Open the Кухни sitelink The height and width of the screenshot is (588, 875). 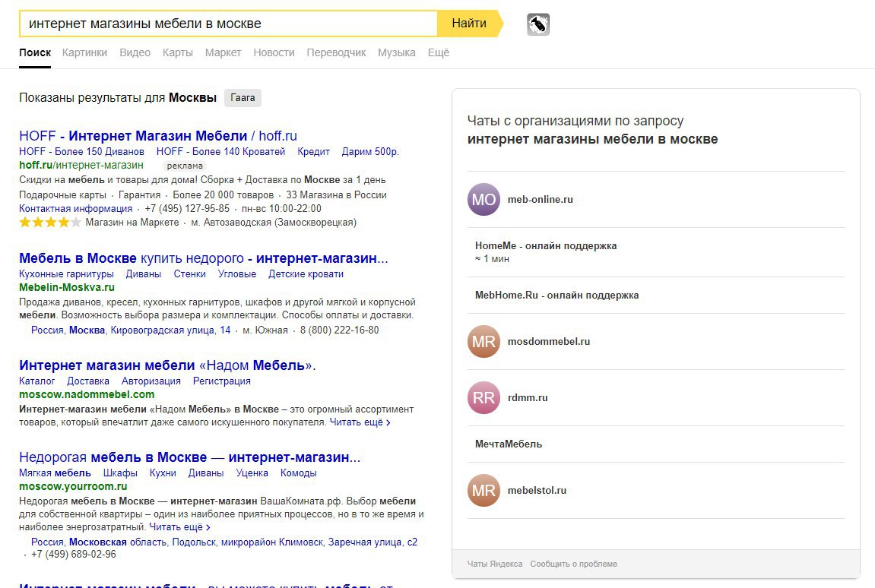click(x=163, y=473)
